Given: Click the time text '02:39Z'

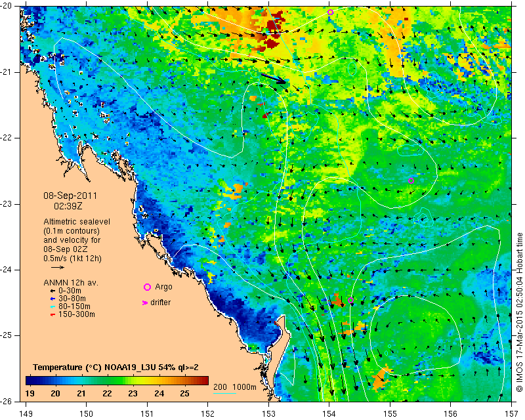Looking at the screenshot, I should 68,206.
